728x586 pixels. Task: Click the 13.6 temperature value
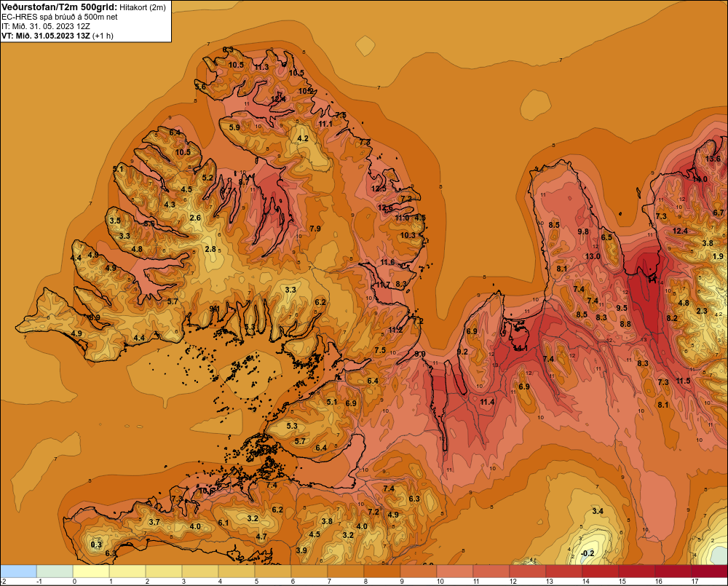point(713,159)
